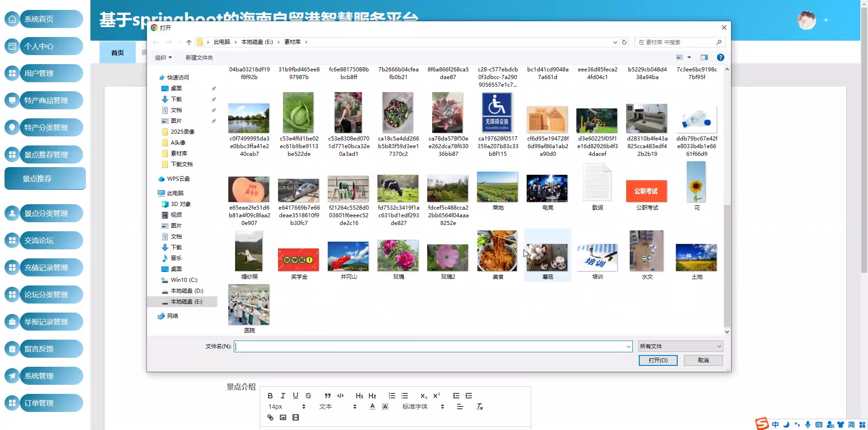
Task: Insert a link using the editor's link icon
Action: [x=270, y=417]
